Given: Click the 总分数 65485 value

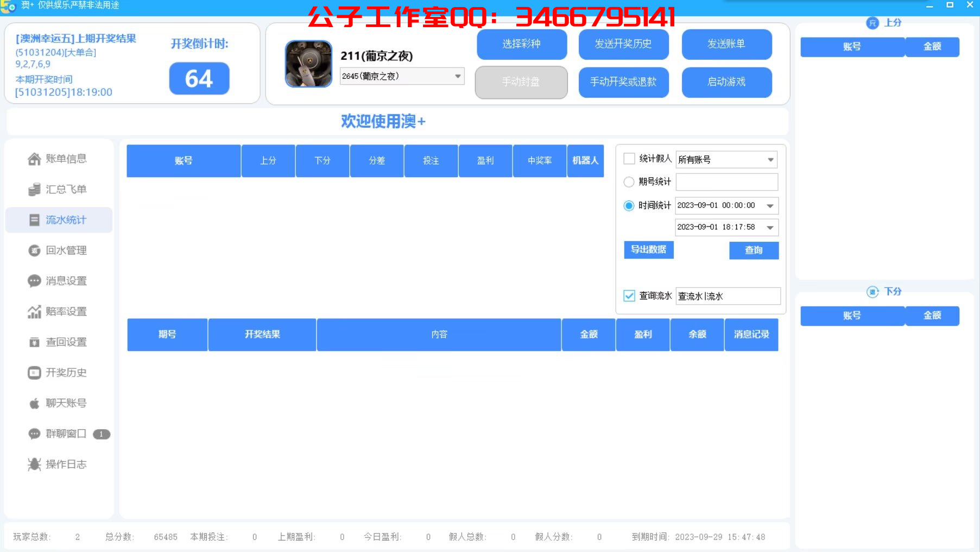Looking at the screenshot, I should click(166, 537).
